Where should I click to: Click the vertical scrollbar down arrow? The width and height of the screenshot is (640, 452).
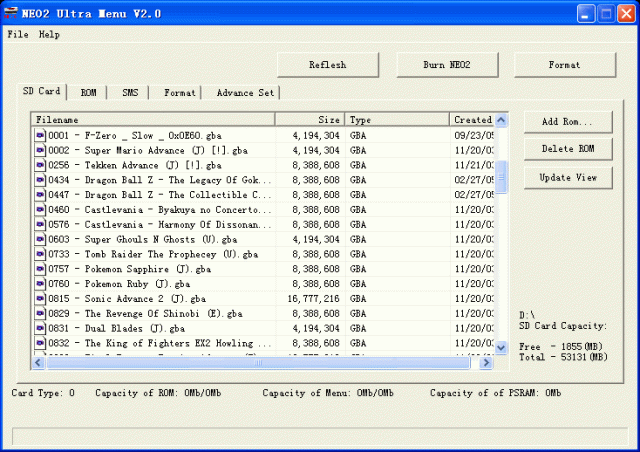[x=501, y=347]
